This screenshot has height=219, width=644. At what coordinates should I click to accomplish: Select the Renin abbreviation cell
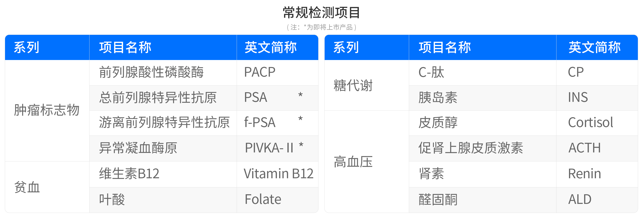coord(597,174)
